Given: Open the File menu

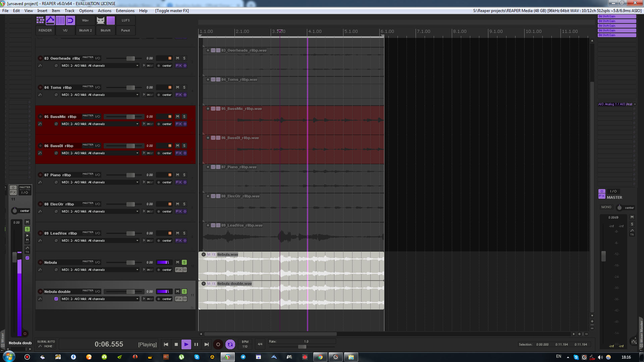Looking at the screenshot, I should pyautogui.click(x=5, y=11).
